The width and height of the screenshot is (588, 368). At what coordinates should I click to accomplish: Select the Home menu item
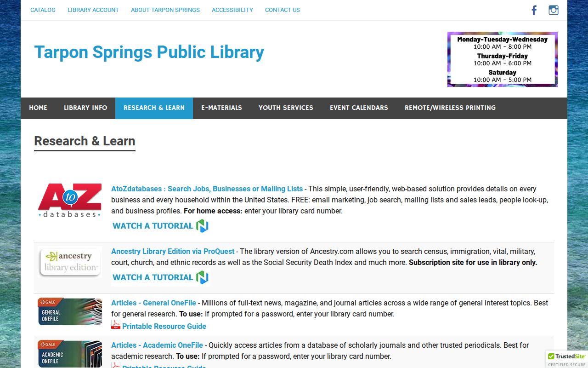[38, 108]
